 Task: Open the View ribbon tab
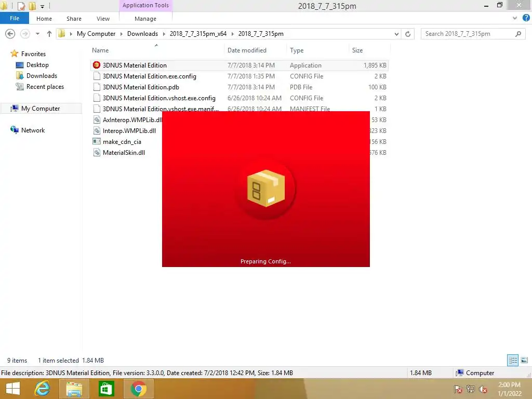coord(103,19)
